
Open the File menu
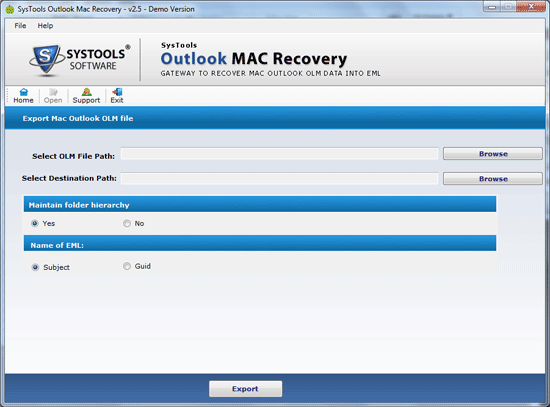(20, 26)
